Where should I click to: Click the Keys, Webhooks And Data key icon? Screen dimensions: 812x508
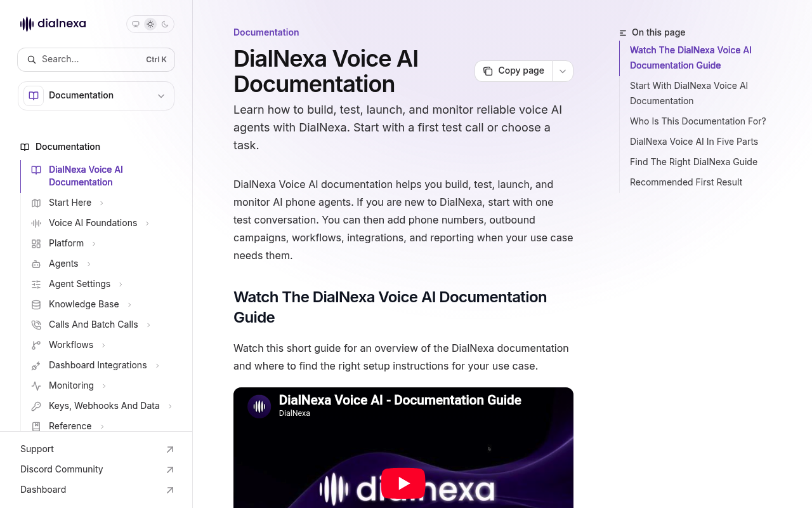[36, 406]
